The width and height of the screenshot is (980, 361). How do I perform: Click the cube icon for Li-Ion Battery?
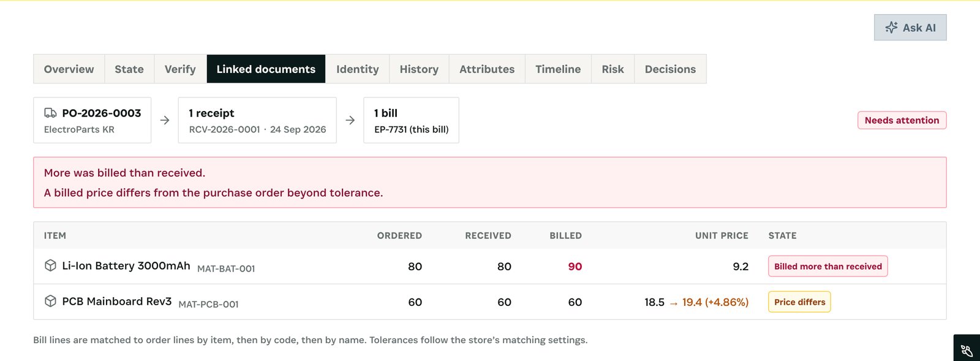[51, 265]
